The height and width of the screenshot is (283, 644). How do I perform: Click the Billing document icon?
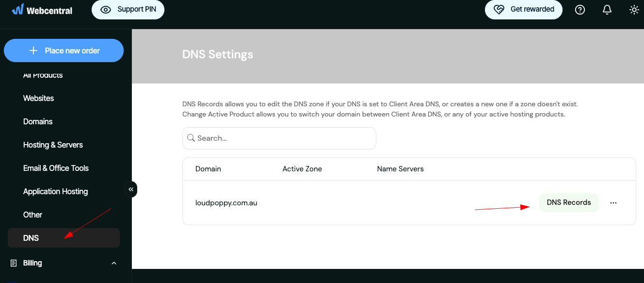pos(14,263)
